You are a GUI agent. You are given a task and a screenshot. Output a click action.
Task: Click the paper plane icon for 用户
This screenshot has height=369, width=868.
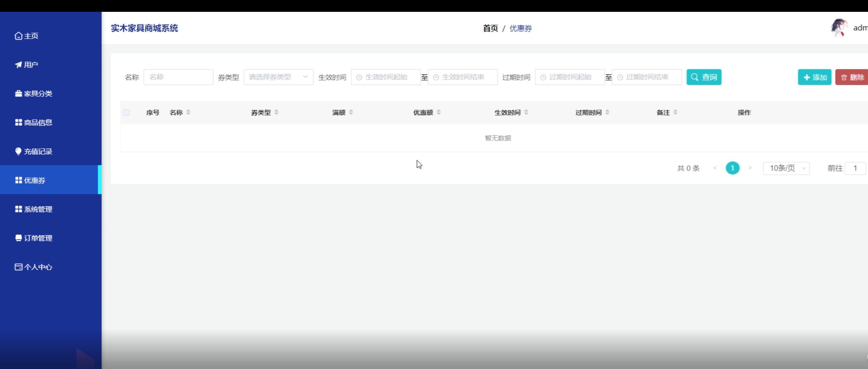point(18,65)
